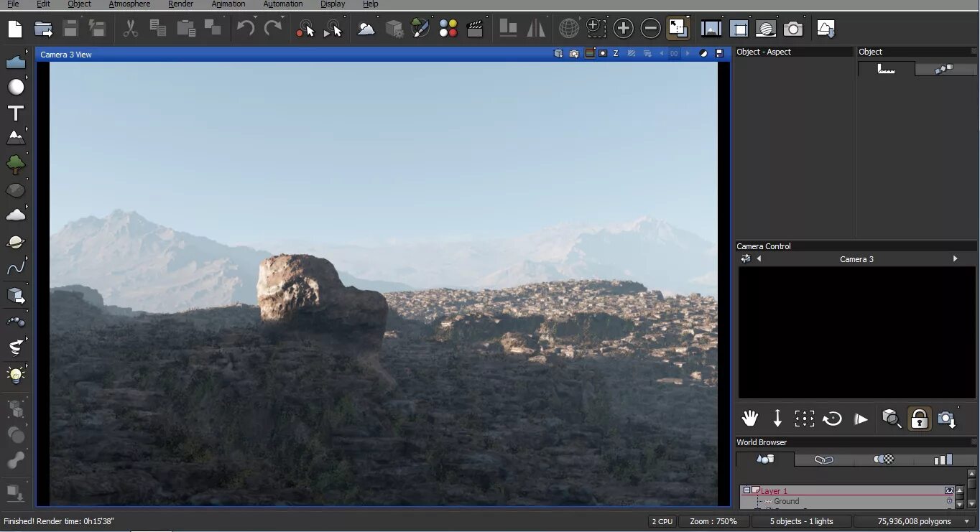Select Layer 1 in World Browser

774,491
